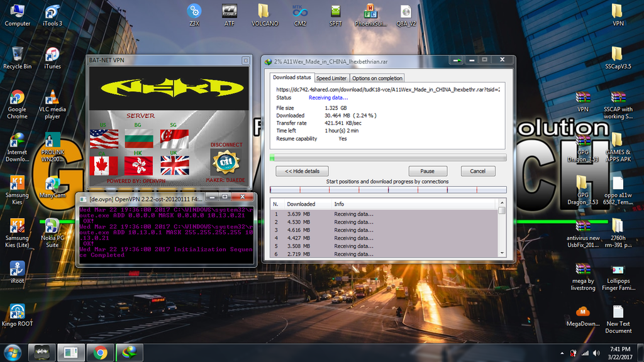Click the download progress bar
Screen dimensions: 644x362
387,157
